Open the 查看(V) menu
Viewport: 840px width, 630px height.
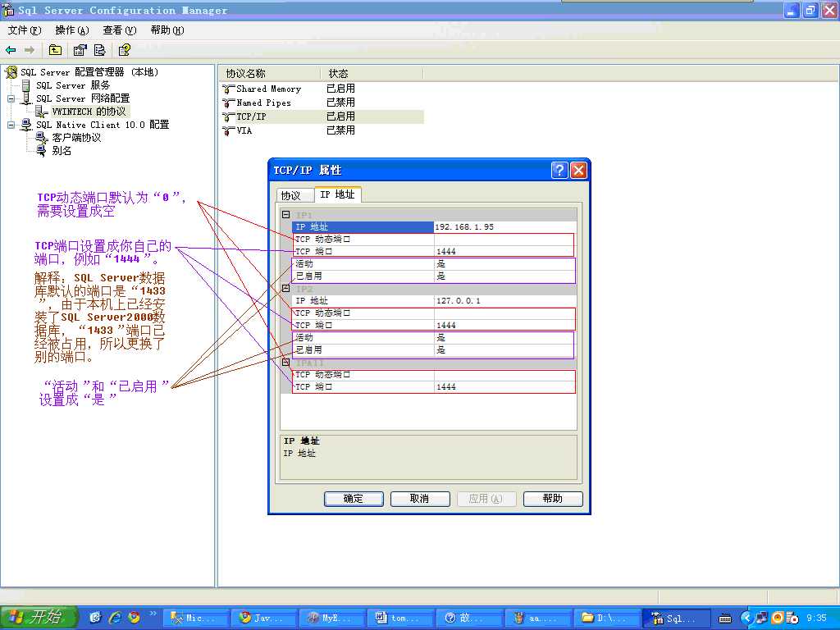120,30
